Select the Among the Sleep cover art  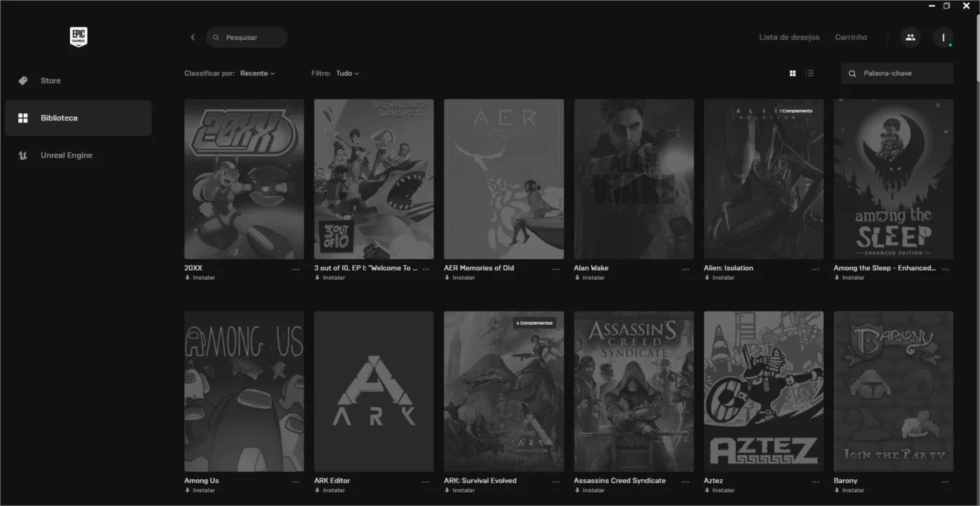[x=893, y=179]
